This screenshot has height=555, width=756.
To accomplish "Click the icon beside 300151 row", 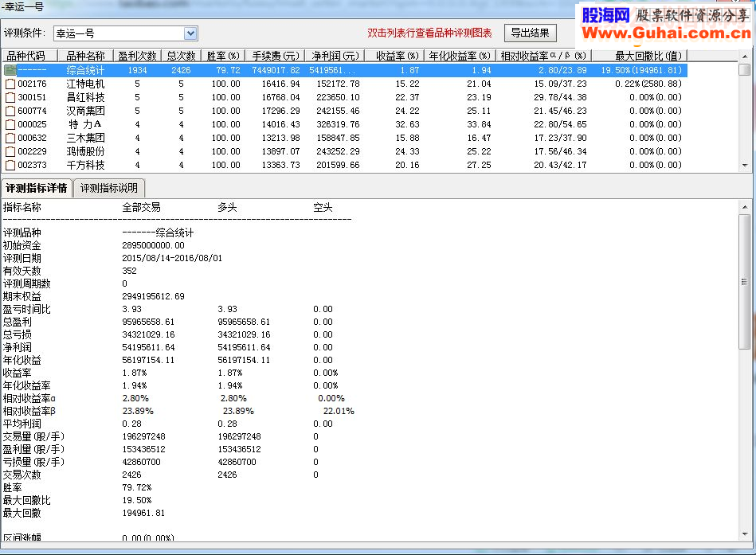I will (x=10, y=97).
